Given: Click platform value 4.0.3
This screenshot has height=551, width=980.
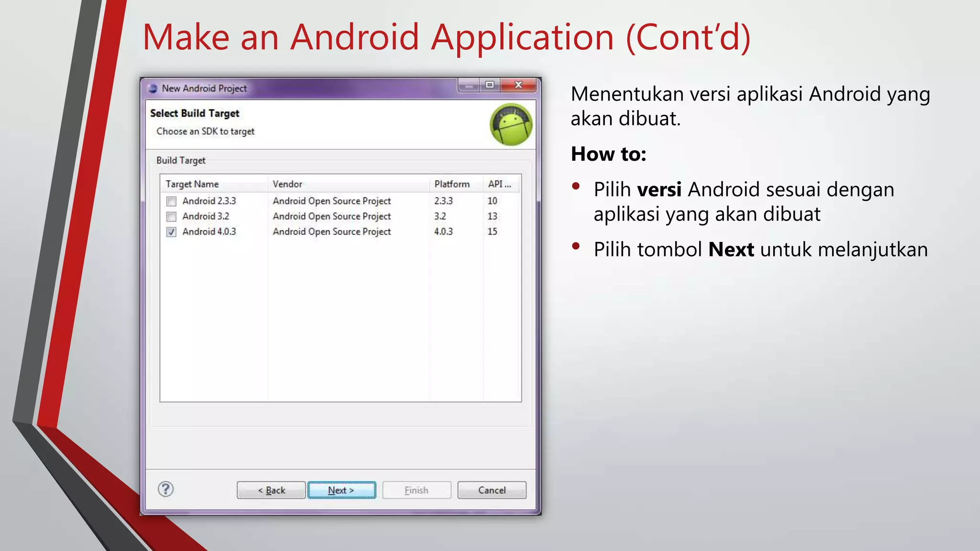Looking at the screenshot, I should [444, 231].
